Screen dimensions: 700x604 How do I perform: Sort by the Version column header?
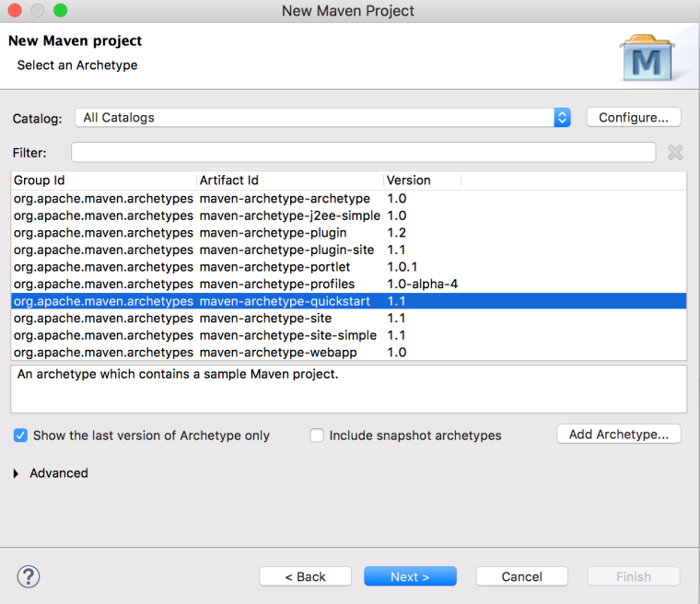tap(423, 180)
